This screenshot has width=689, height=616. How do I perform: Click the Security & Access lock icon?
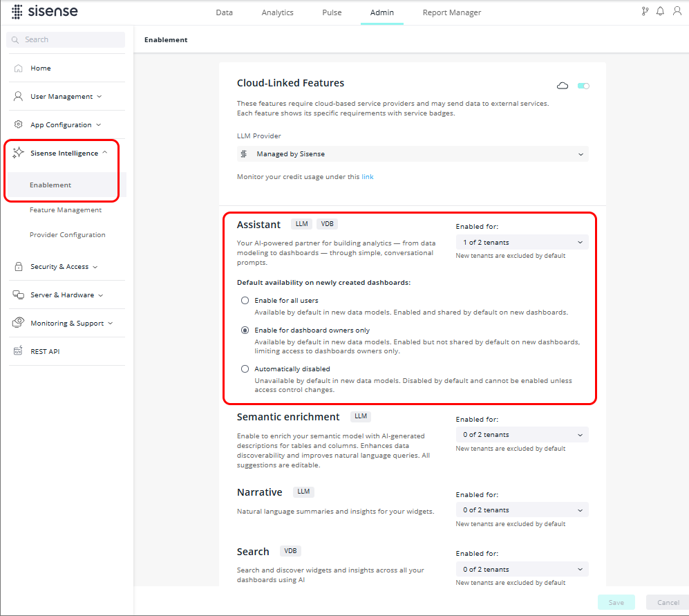click(19, 266)
